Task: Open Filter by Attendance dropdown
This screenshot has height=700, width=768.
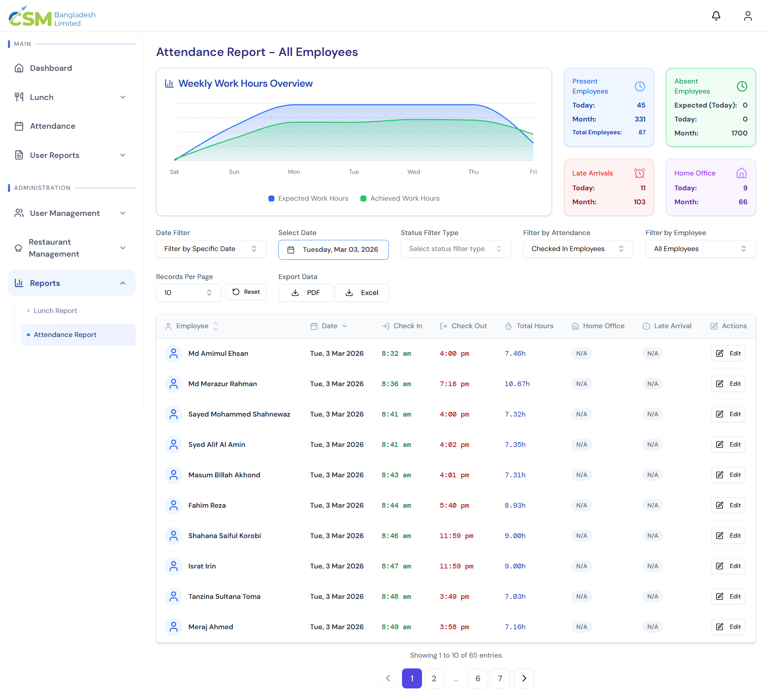Action: pos(578,249)
